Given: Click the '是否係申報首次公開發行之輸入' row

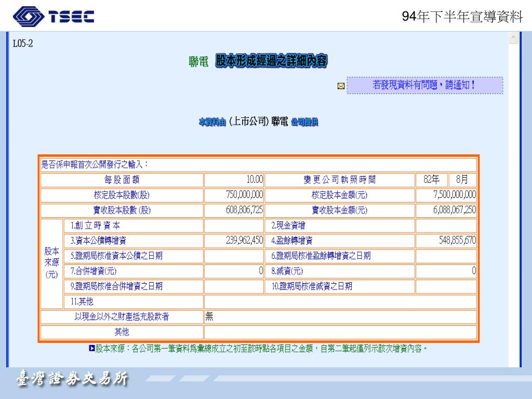Looking at the screenshot, I should (x=259, y=165).
